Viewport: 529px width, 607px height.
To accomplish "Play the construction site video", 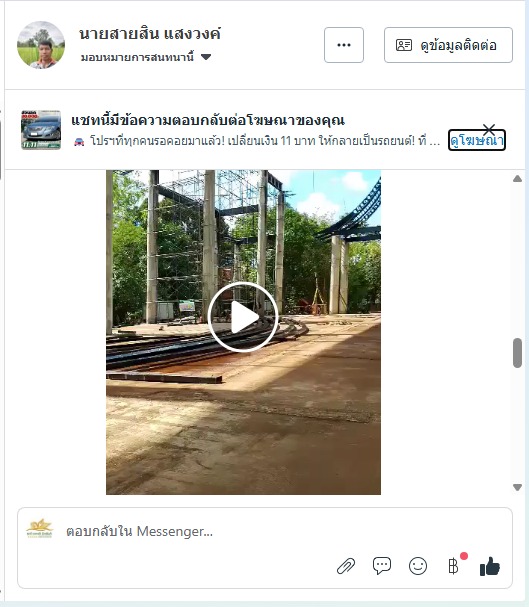I will [243, 317].
